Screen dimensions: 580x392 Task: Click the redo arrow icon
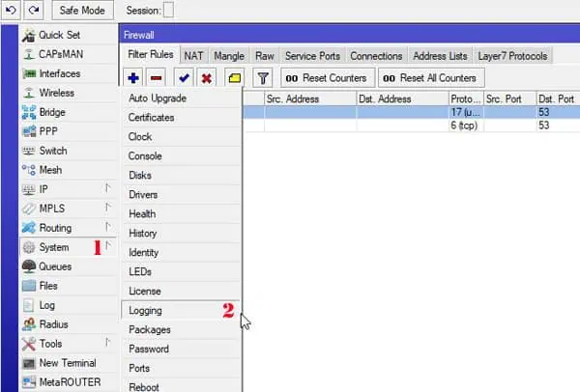(x=34, y=10)
